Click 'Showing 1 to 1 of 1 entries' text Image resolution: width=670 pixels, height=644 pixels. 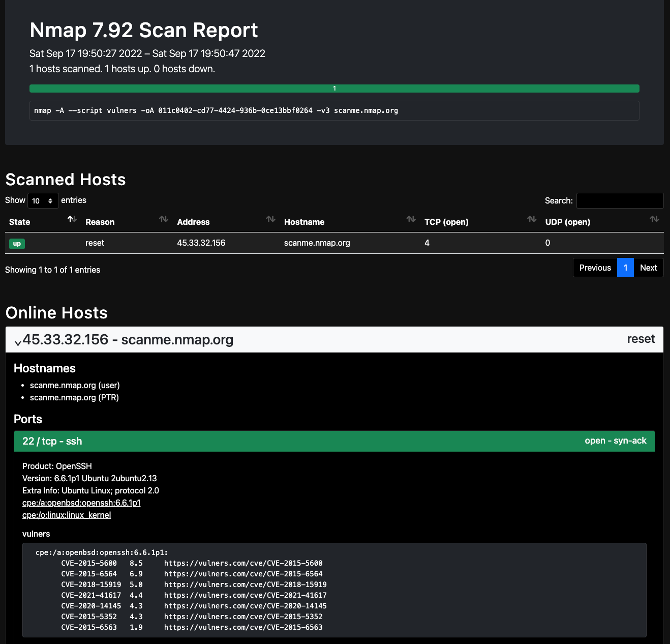pyautogui.click(x=52, y=270)
